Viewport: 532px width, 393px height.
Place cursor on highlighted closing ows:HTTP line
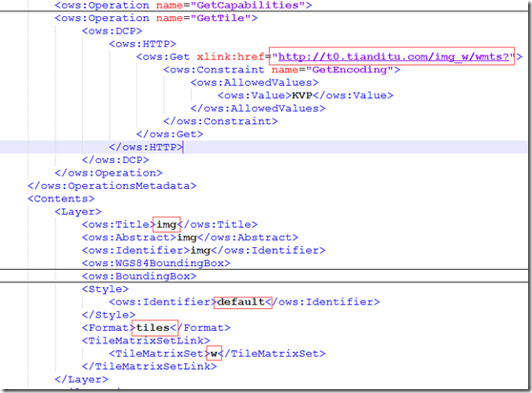(146, 147)
